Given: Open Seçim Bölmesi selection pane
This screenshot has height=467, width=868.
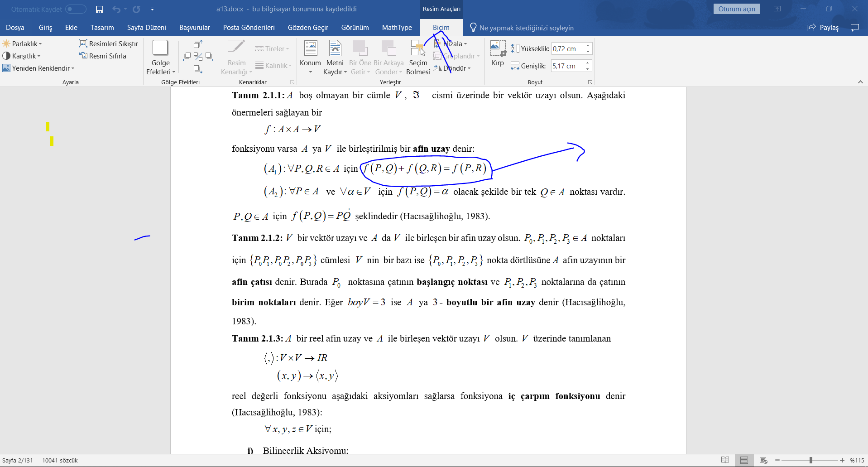Looking at the screenshot, I should coord(418,58).
